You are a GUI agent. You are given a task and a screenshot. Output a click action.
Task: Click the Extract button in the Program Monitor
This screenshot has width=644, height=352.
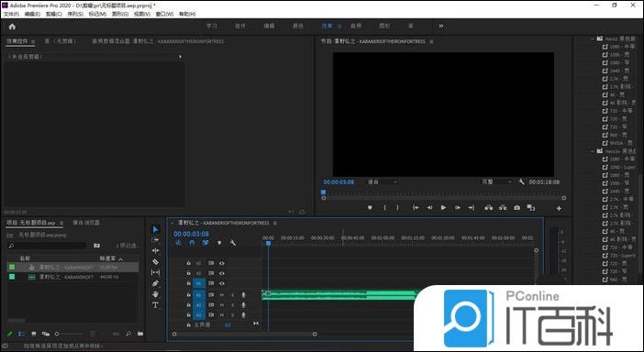click(x=503, y=208)
